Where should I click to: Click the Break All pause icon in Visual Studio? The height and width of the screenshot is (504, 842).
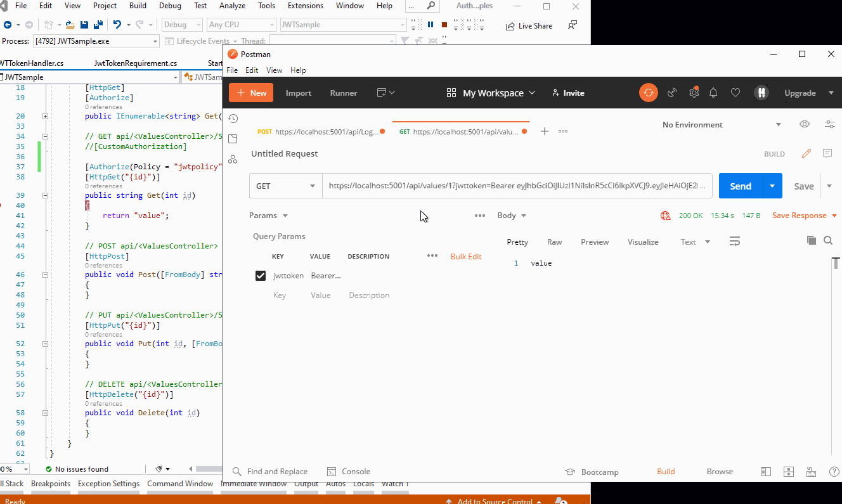click(x=431, y=25)
